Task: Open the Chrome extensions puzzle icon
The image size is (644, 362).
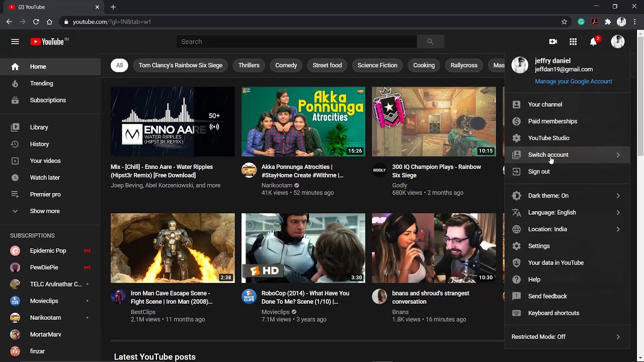Action: [x=608, y=22]
